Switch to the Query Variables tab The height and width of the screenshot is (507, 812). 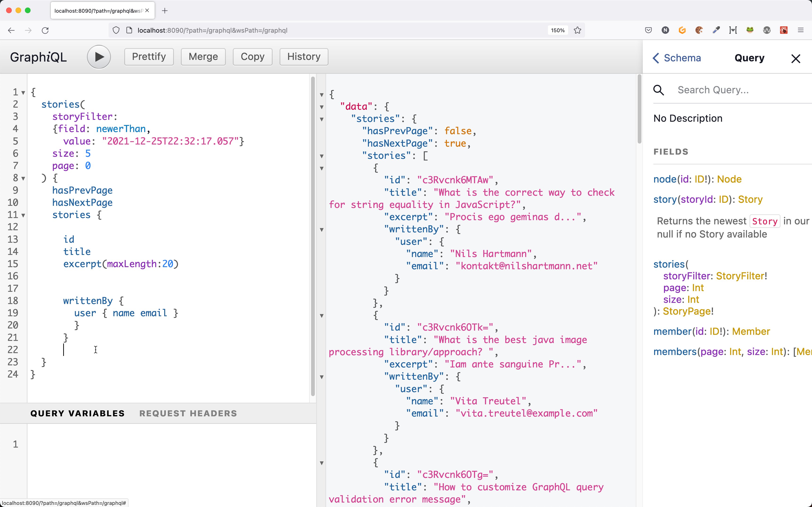78,413
